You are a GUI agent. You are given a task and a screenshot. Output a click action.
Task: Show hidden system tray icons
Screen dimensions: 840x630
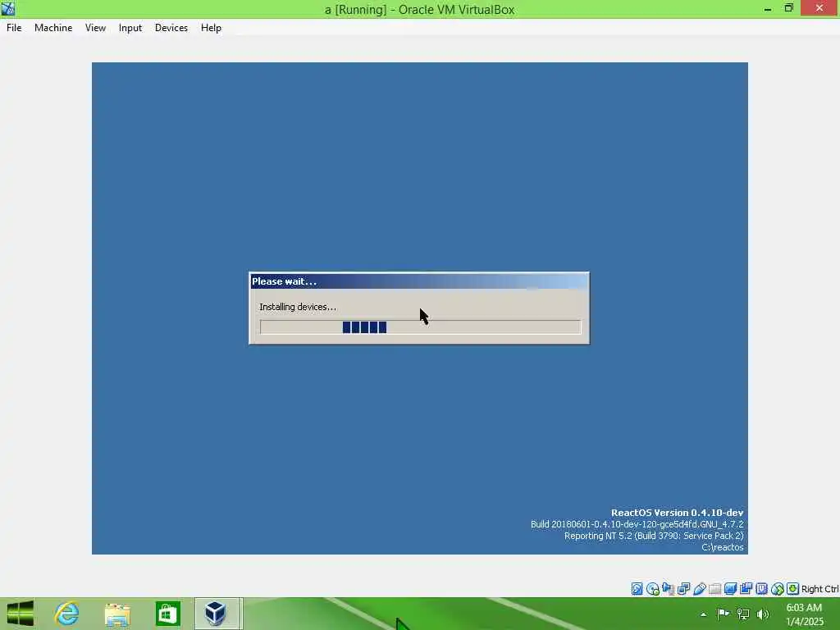pyautogui.click(x=703, y=614)
